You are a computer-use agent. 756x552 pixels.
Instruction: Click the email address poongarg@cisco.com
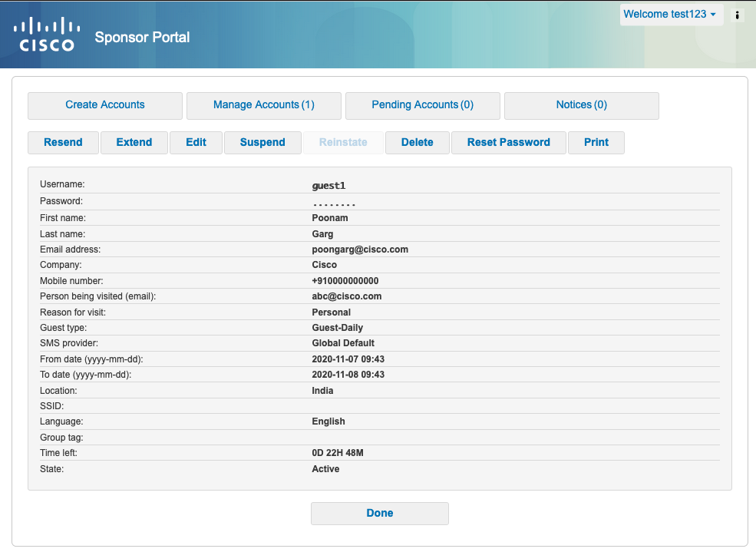coord(360,249)
